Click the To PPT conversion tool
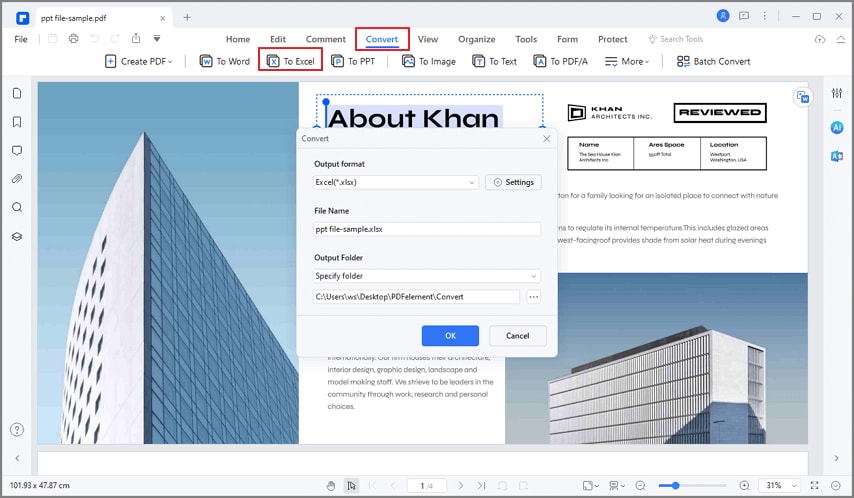The image size is (854, 498). coord(353,62)
